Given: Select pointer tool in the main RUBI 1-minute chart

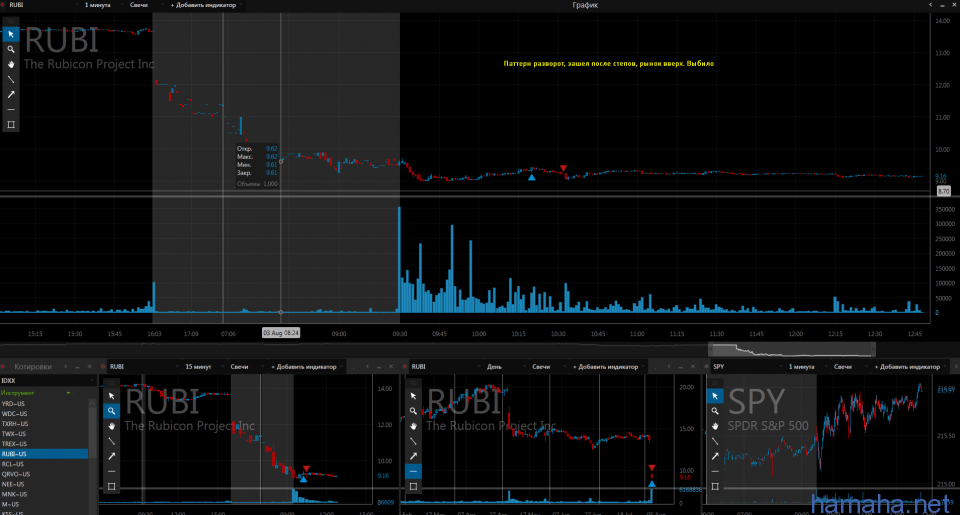Looking at the screenshot, I should pos(10,34).
